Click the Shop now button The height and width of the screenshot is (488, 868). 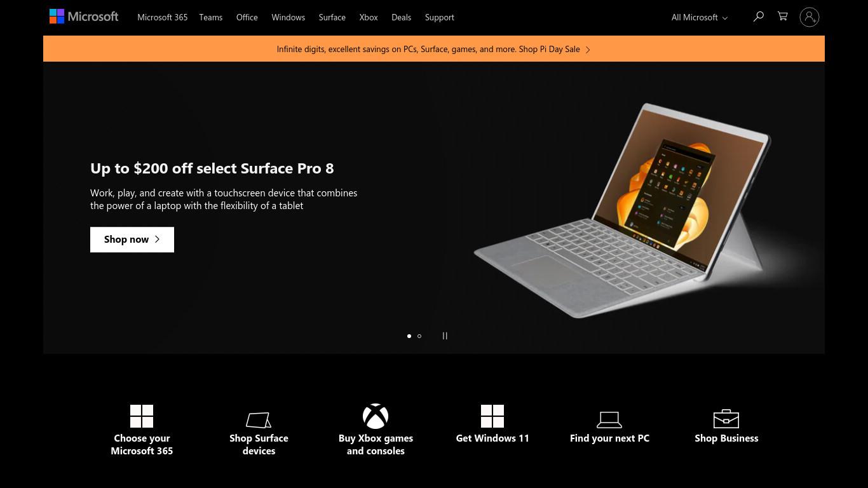point(132,240)
